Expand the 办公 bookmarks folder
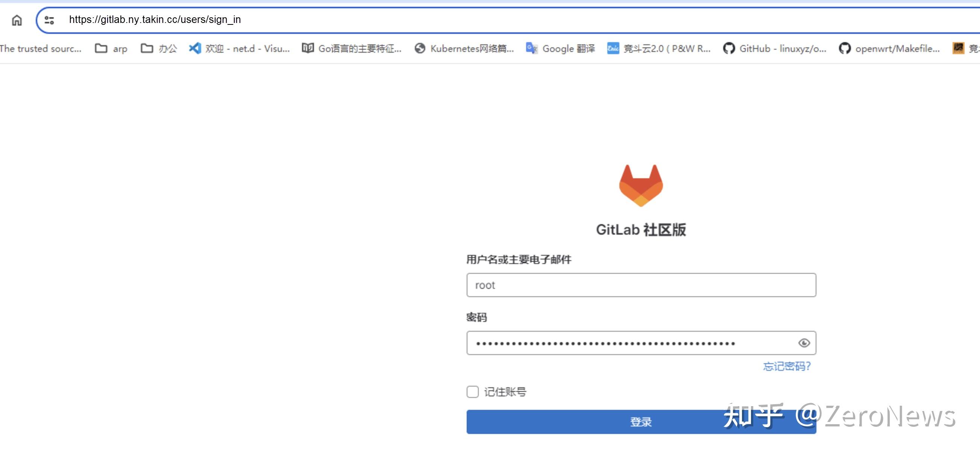Screen dimensions: 980x455 [159, 49]
